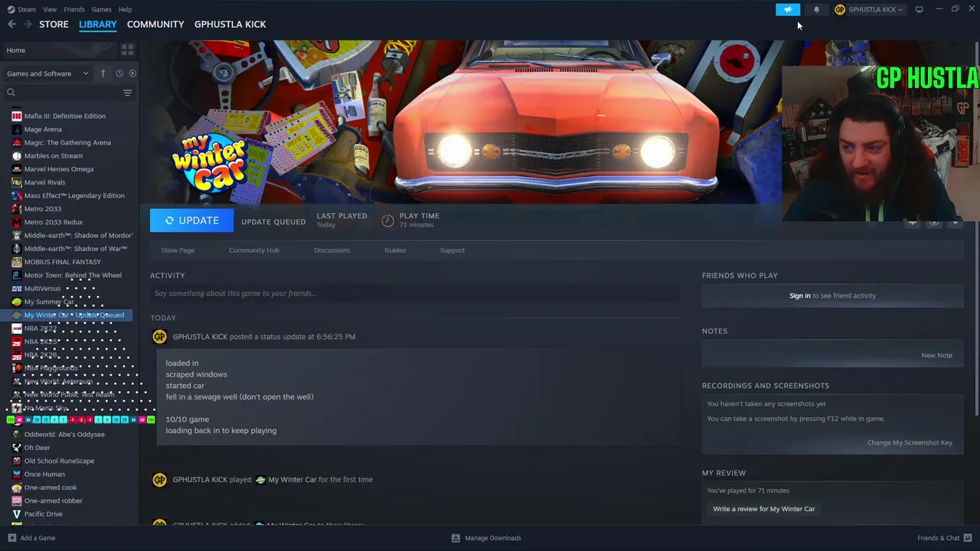
Task: Open the Help menu
Action: 125,9
